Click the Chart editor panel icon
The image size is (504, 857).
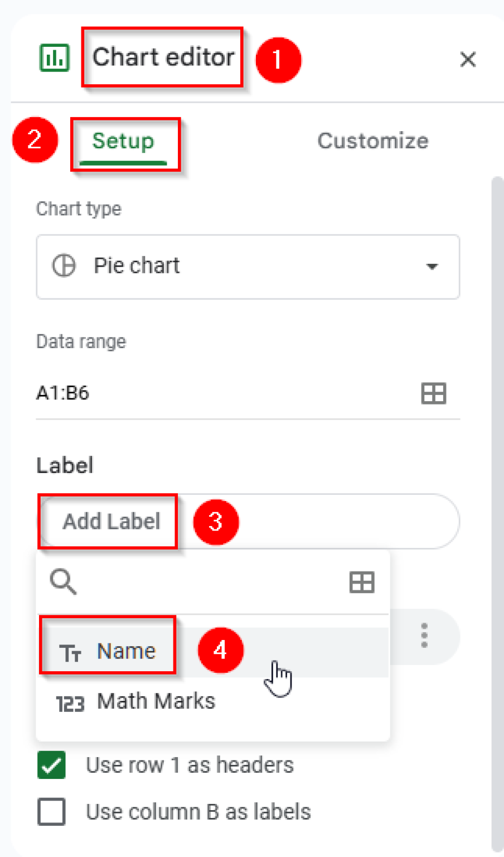[x=54, y=56]
